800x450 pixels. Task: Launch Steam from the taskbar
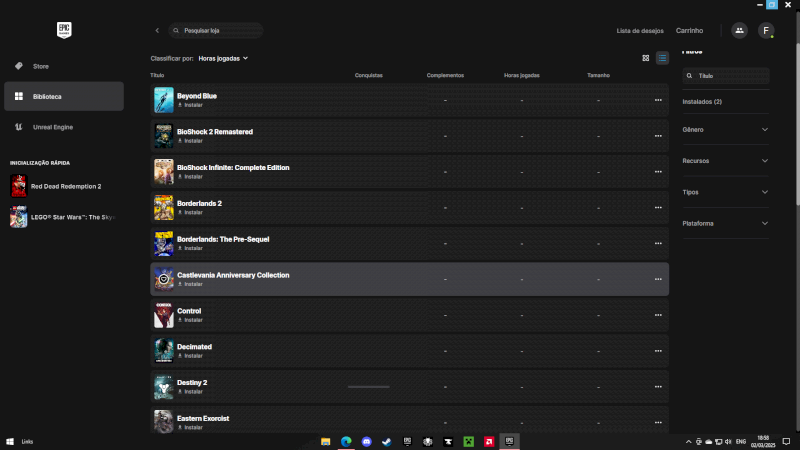pos(386,441)
